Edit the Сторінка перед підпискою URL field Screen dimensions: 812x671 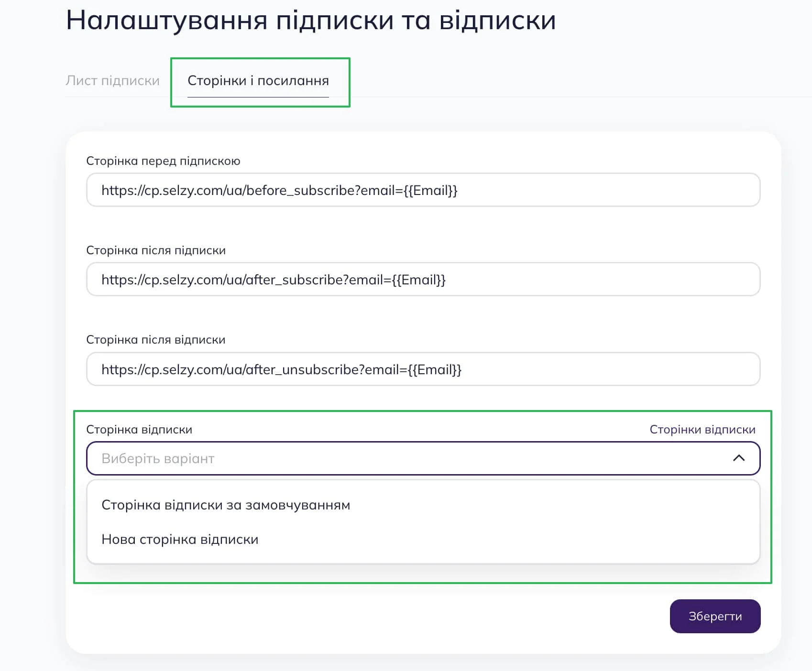[x=423, y=190]
